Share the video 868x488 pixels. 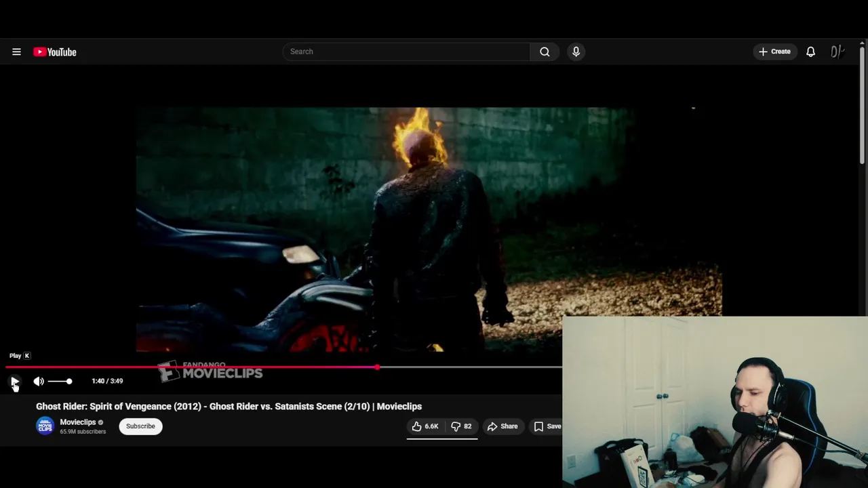pos(502,426)
